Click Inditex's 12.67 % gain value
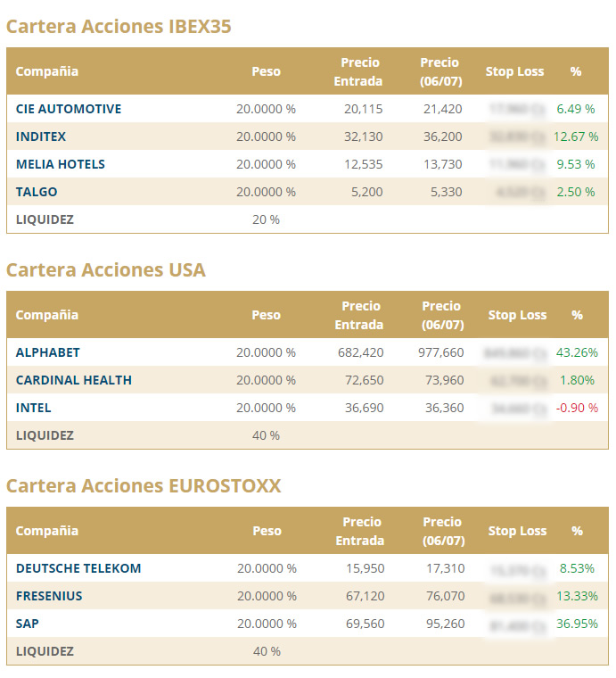This screenshot has height=678, width=616. (x=576, y=136)
